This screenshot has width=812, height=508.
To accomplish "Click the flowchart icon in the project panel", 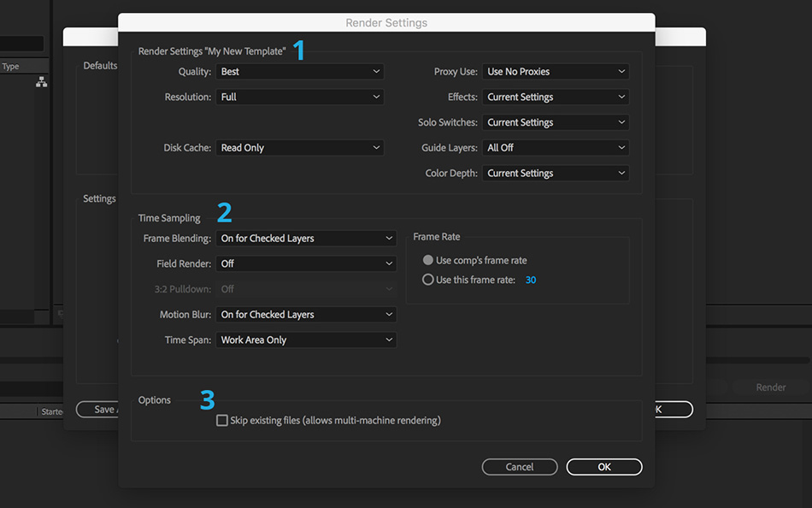I will 41,82.
